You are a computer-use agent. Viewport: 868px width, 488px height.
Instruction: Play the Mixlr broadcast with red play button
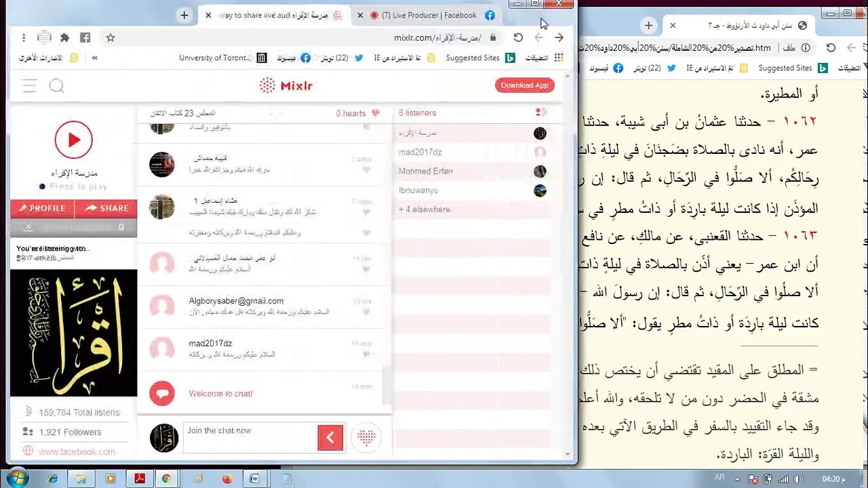[73, 140]
